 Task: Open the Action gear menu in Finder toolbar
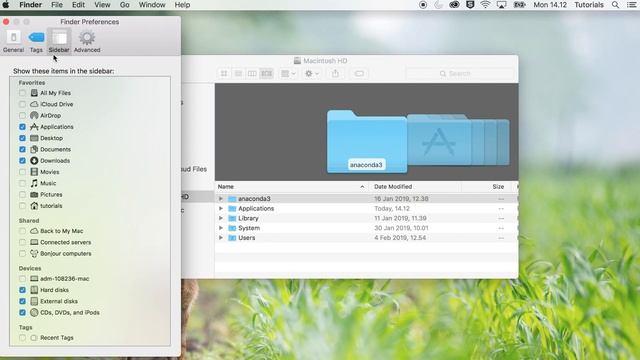pyautogui.click(x=312, y=73)
